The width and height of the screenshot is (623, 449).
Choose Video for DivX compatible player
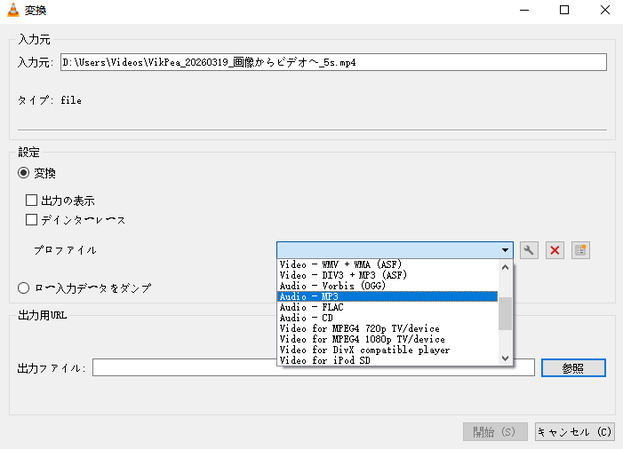click(x=387, y=350)
